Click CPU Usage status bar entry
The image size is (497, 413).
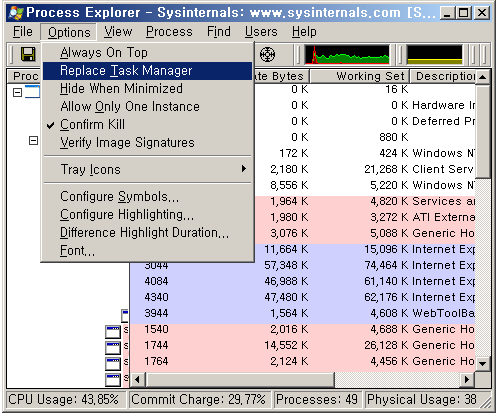[x=66, y=400]
